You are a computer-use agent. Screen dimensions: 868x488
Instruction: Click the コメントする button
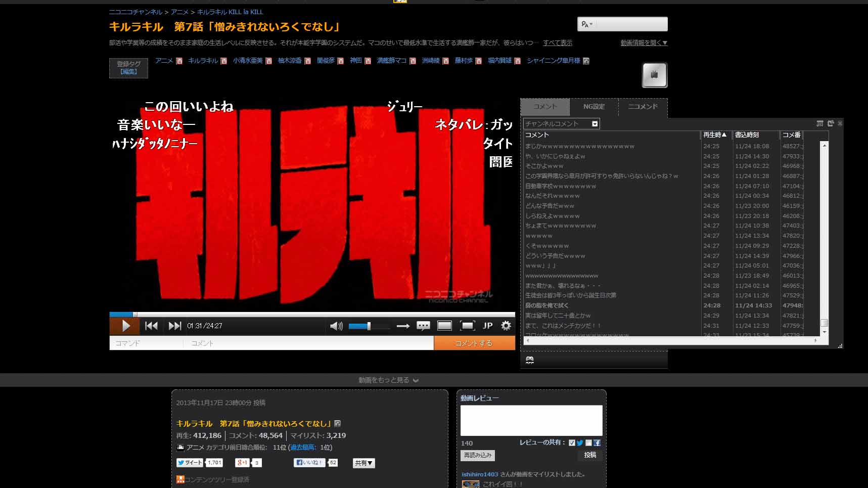click(474, 343)
